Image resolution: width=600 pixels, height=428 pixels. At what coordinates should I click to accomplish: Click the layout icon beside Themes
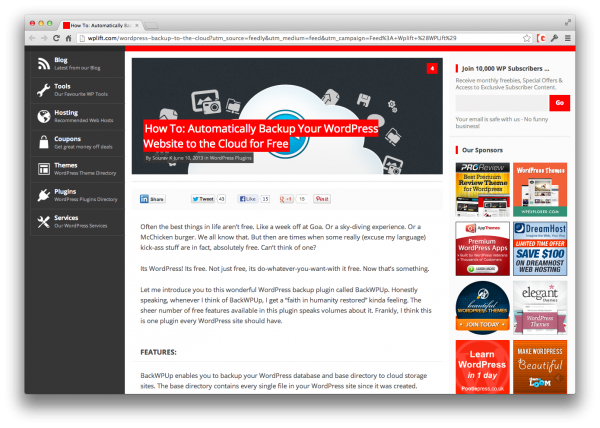click(44, 169)
